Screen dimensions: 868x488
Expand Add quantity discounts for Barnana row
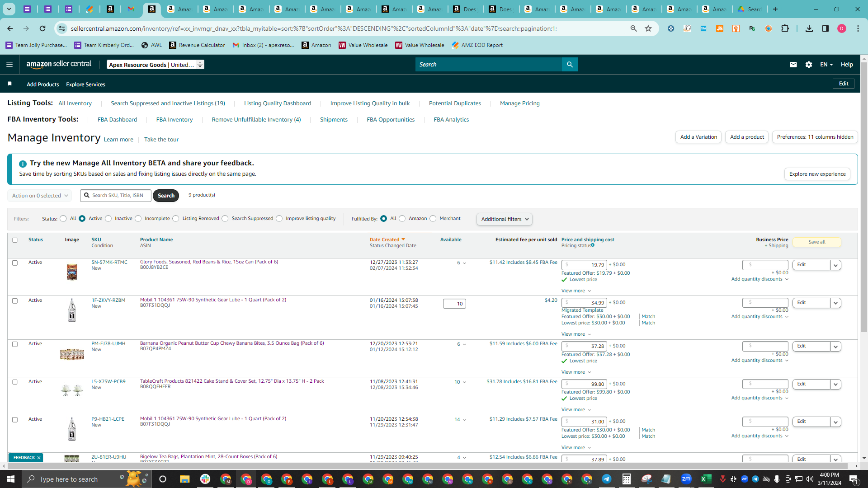(x=760, y=360)
